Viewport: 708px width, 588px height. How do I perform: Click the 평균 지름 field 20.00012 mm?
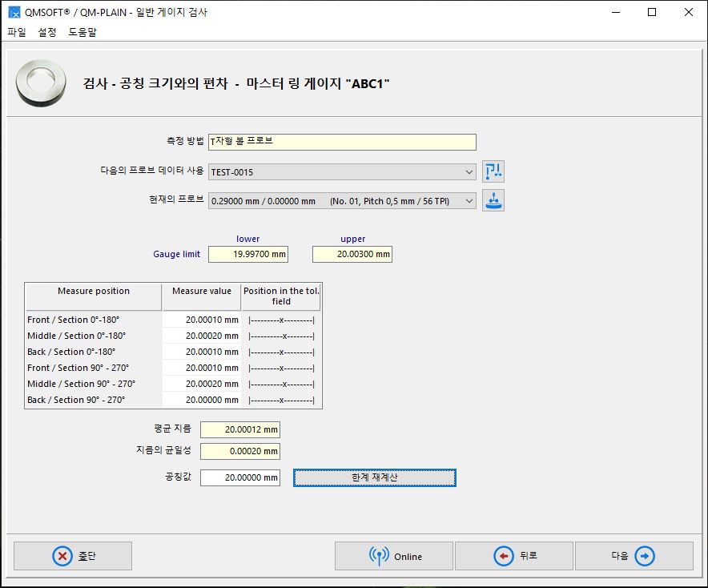pyautogui.click(x=240, y=429)
